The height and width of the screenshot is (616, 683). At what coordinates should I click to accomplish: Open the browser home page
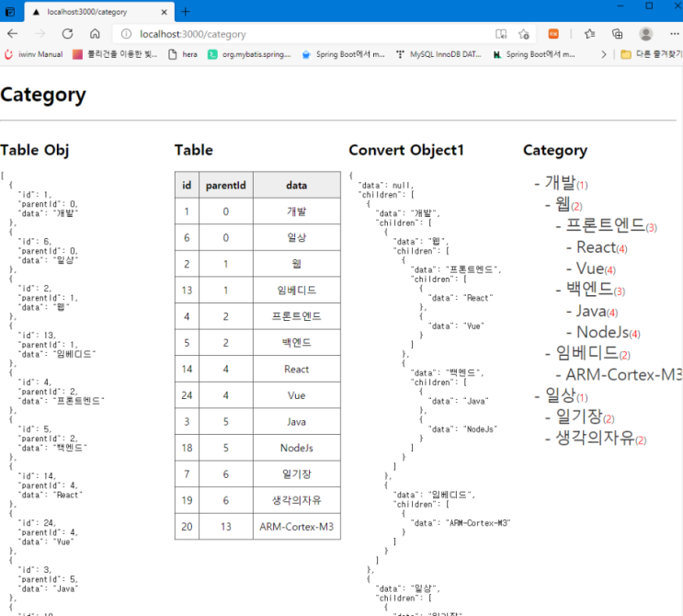click(x=95, y=34)
